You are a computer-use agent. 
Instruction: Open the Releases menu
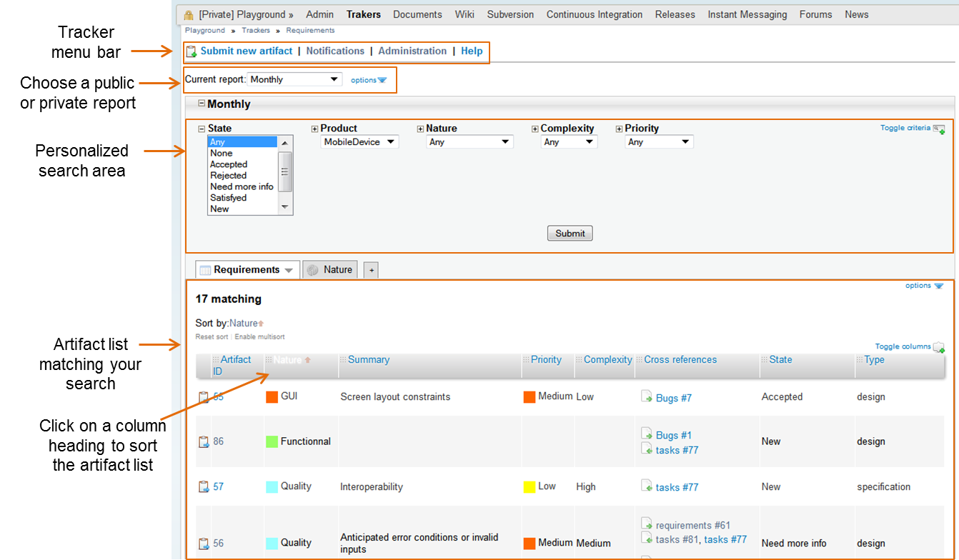pyautogui.click(x=675, y=14)
